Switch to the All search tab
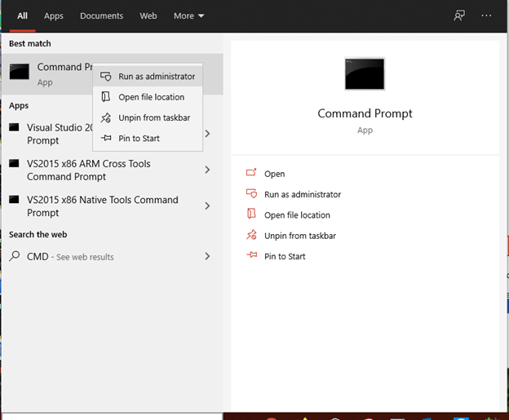The image size is (509, 420). pyautogui.click(x=22, y=16)
